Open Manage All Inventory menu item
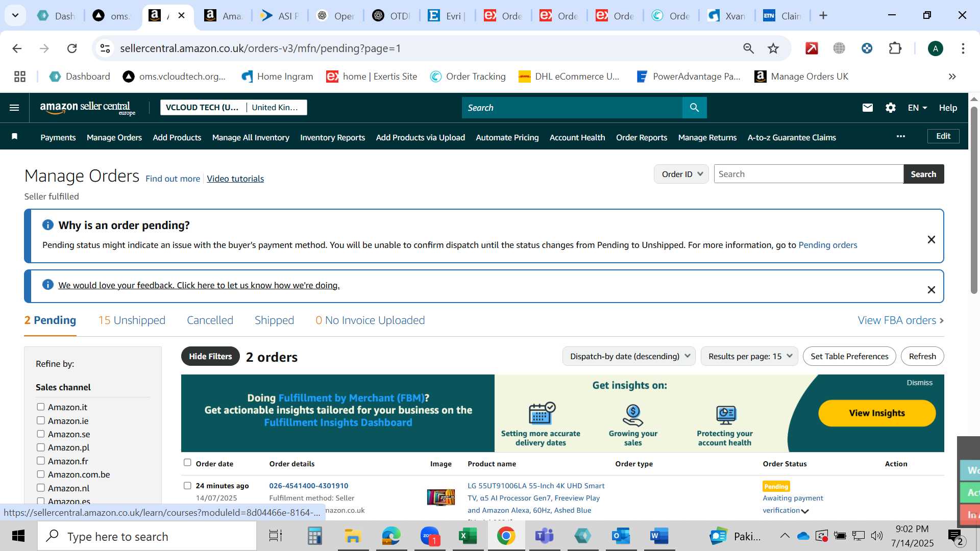 (251, 137)
